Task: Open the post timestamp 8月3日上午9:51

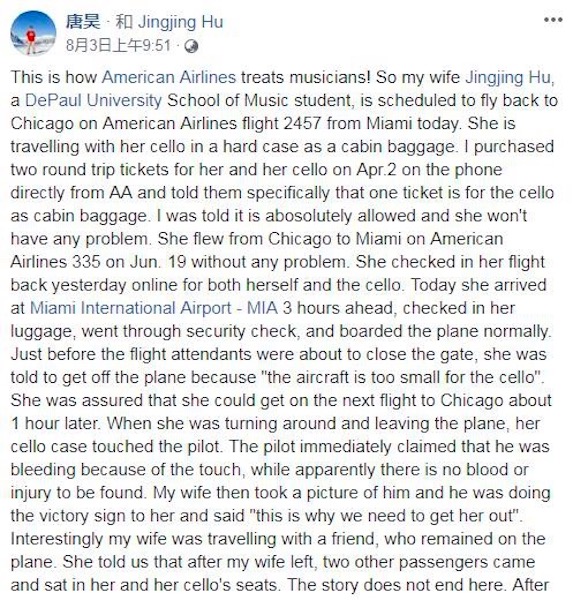Action: coord(118,46)
